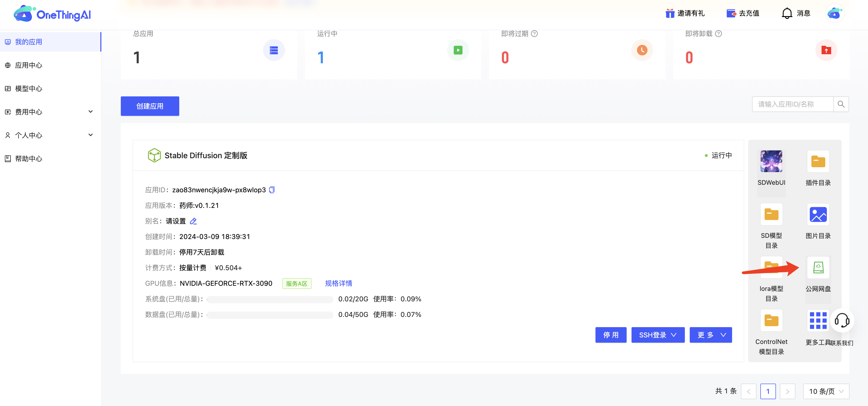Open the ControlNet模型目录 folder icon
This screenshot has height=406, width=868.
[771, 321]
